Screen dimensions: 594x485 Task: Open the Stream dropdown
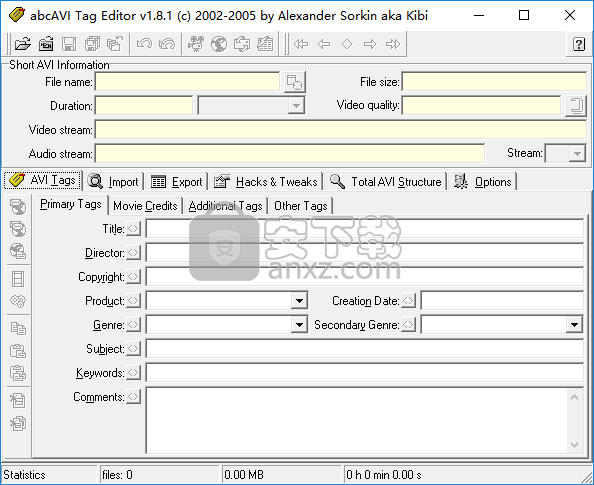point(577,153)
